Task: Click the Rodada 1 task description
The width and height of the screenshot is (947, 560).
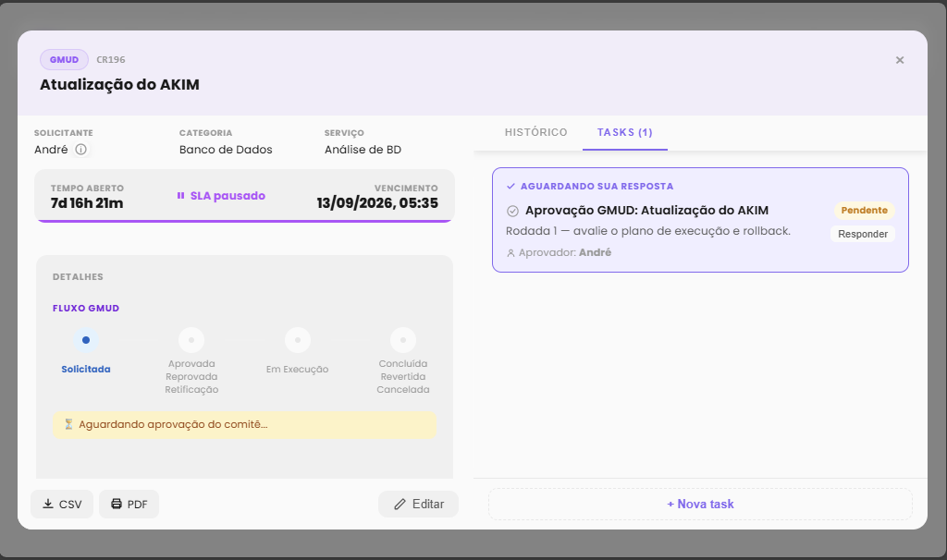Action: coord(648,231)
